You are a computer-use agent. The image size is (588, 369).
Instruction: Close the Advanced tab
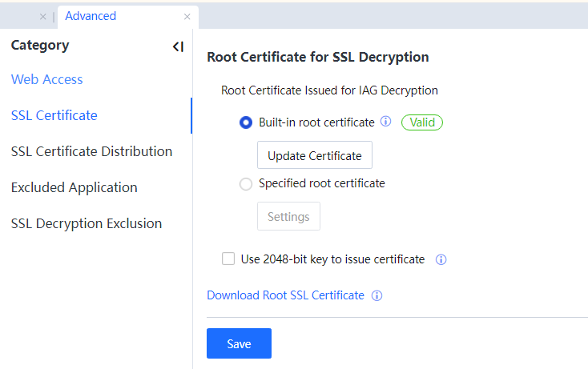click(x=187, y=16)
